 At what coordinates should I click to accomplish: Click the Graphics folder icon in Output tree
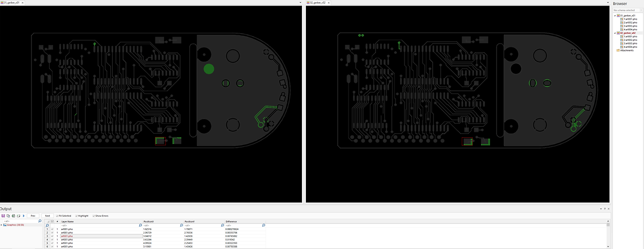pyautogui.click(x=5, y=225)
